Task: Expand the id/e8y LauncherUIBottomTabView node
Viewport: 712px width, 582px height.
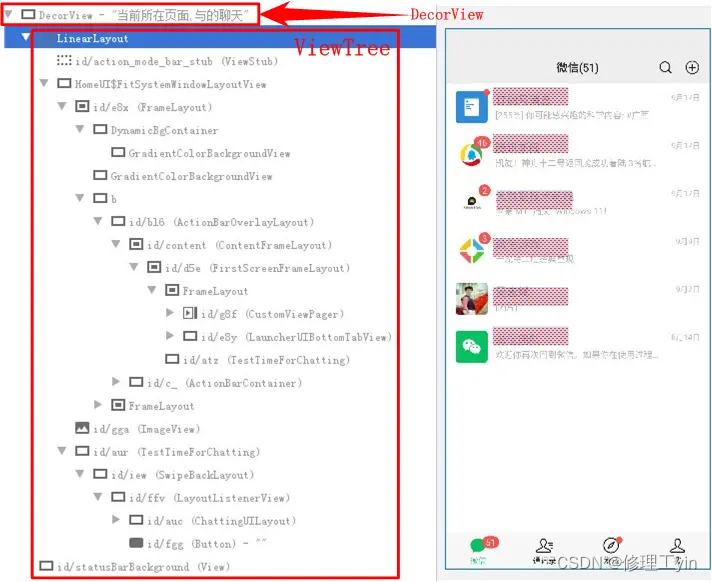Action: point(170,335)
